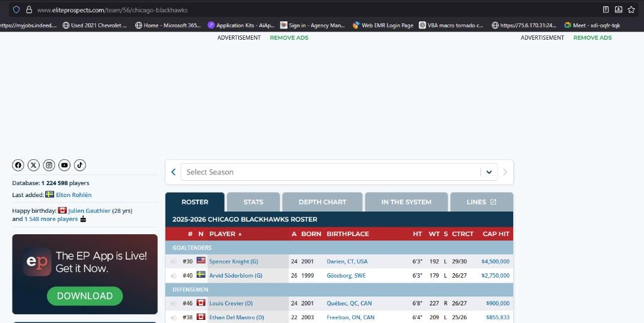The width and height of the screenshot is (644, 323).
Task: Sort roster by CAP HIT column
Action: (496, 234)
